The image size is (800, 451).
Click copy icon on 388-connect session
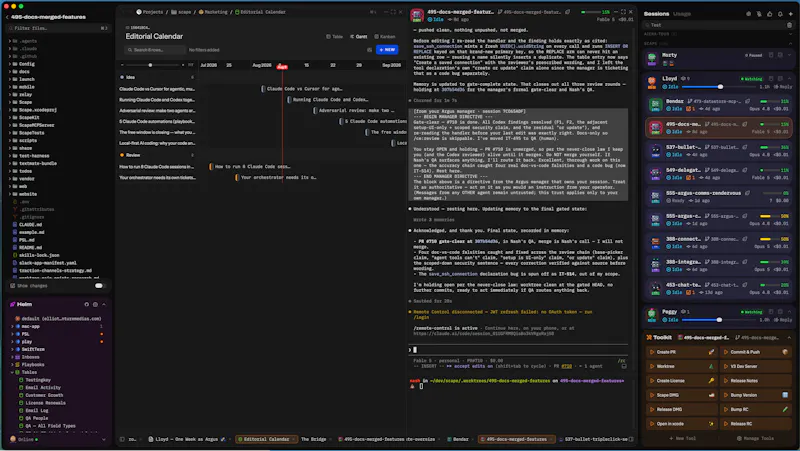click(747, 239)
